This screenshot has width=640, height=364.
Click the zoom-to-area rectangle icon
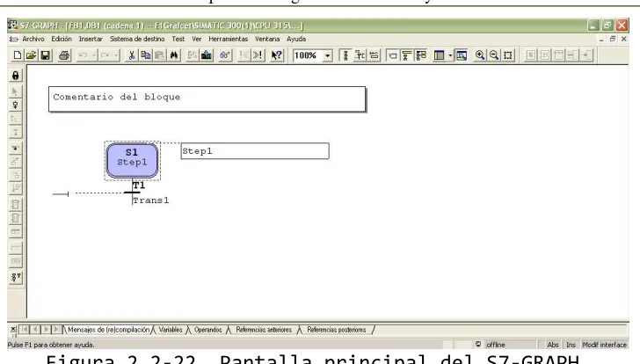coord(508,55)
